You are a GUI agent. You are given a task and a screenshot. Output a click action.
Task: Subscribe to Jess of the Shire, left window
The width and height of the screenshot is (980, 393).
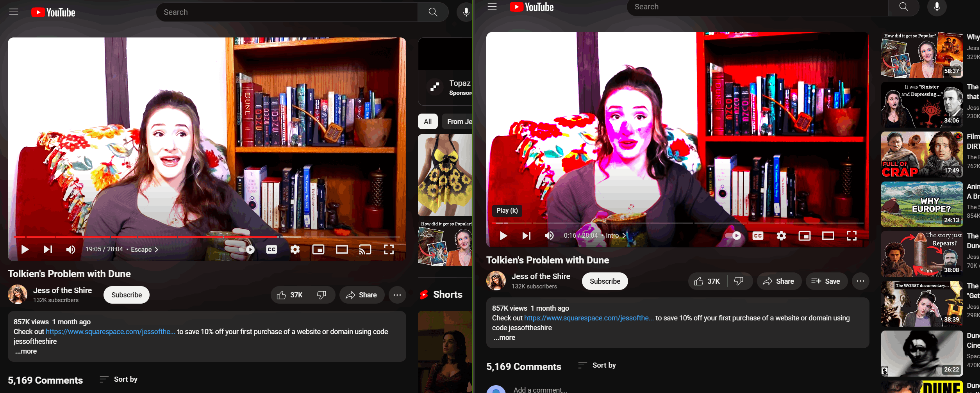pyautogui.click(x=127, y=295)
